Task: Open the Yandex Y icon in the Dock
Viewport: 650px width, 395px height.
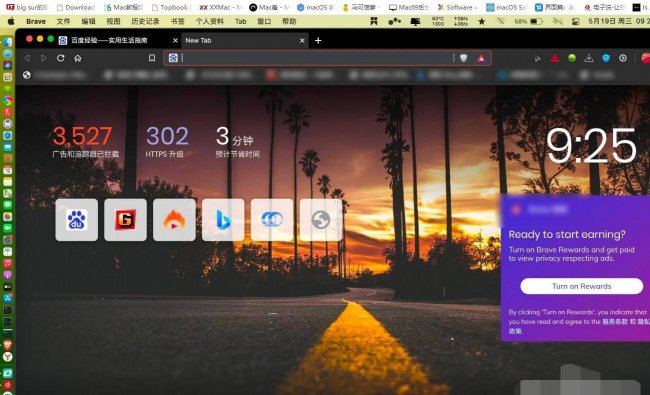Action: point(7,356)
